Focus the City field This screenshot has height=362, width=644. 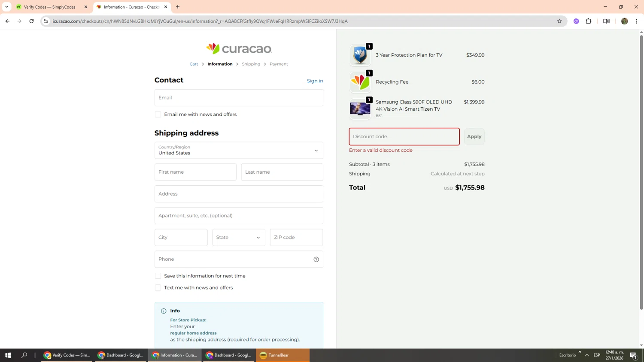click(x=181, y=238)
